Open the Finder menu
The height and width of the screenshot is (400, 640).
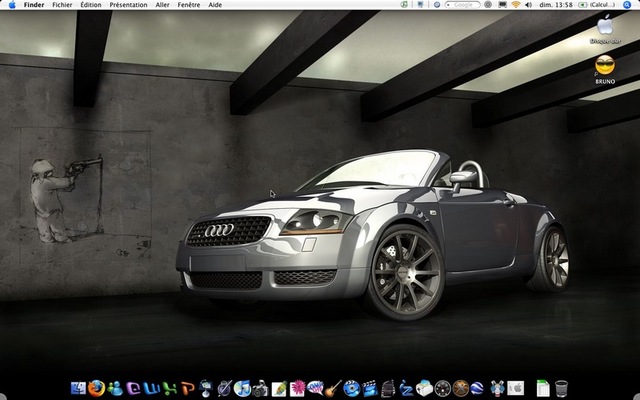tap(33, 5)
